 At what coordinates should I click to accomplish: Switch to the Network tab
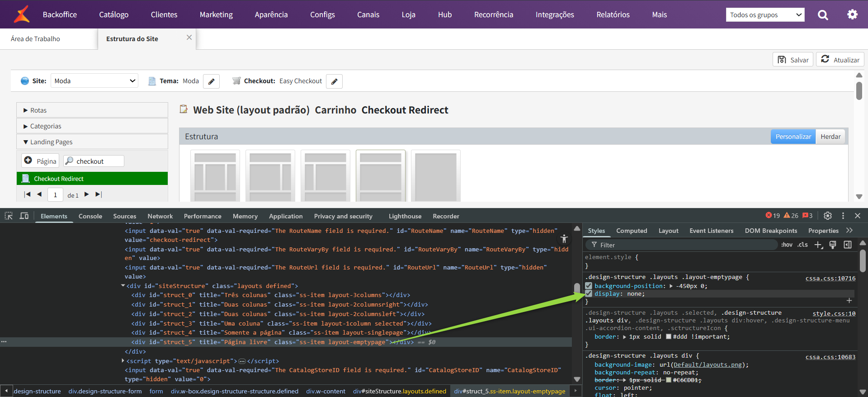click(x=160, y=216)
